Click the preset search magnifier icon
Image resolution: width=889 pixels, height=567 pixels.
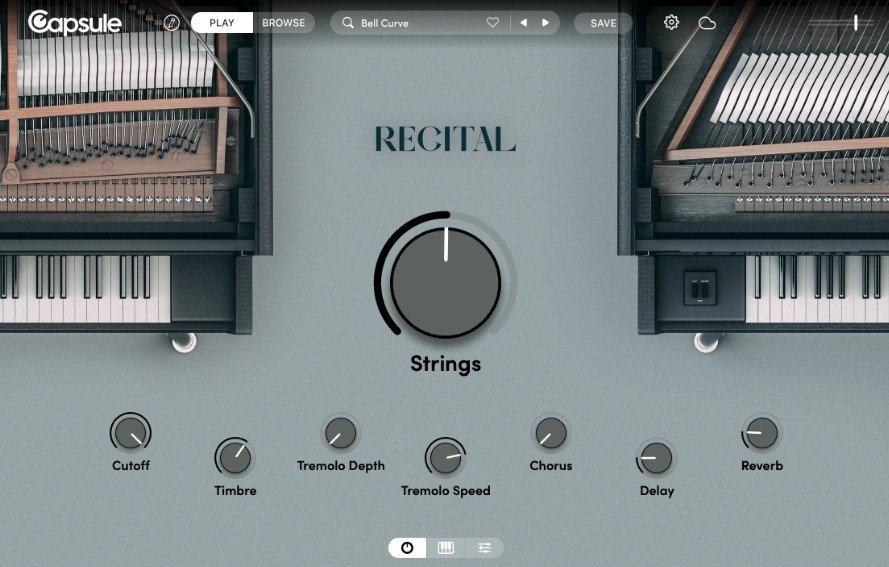(348, 23)
